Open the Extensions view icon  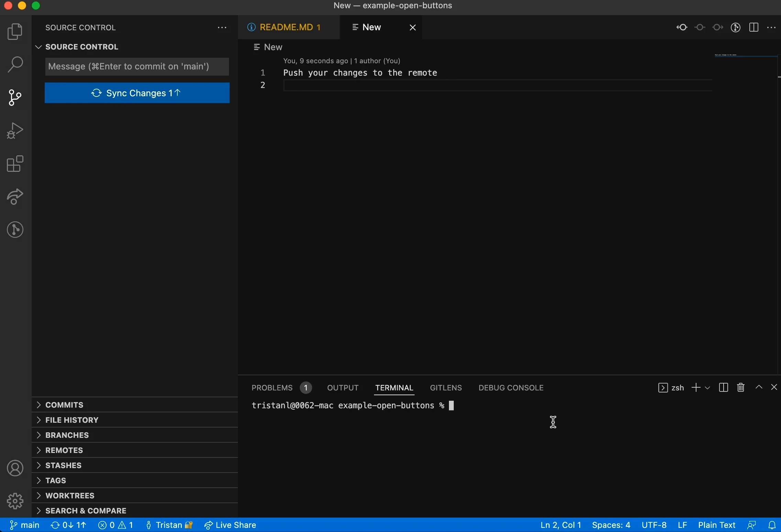[x=15, y=164]
